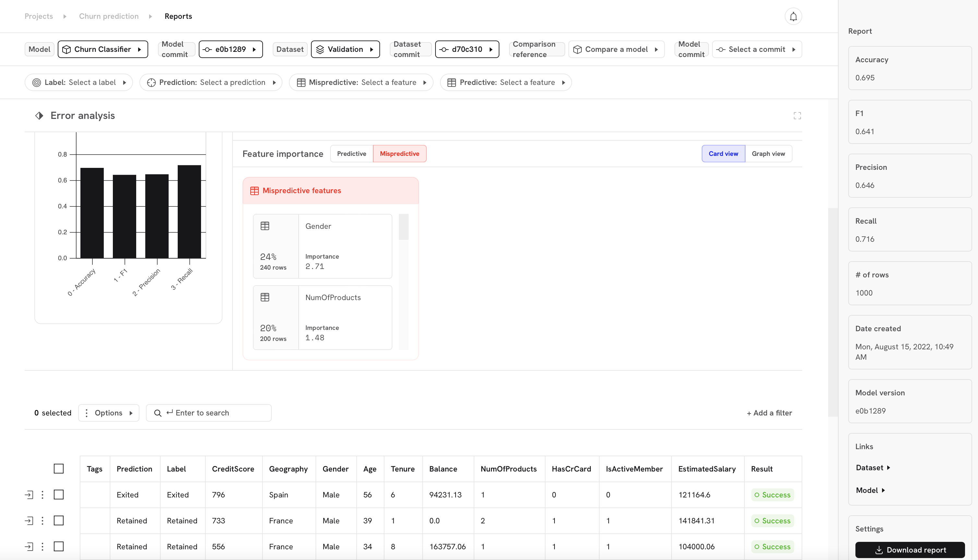Image resolution: width=978 pixels, height=560 pixels.
Task: Click the table icon on the Gender feature card
Action: coord(265,226)
